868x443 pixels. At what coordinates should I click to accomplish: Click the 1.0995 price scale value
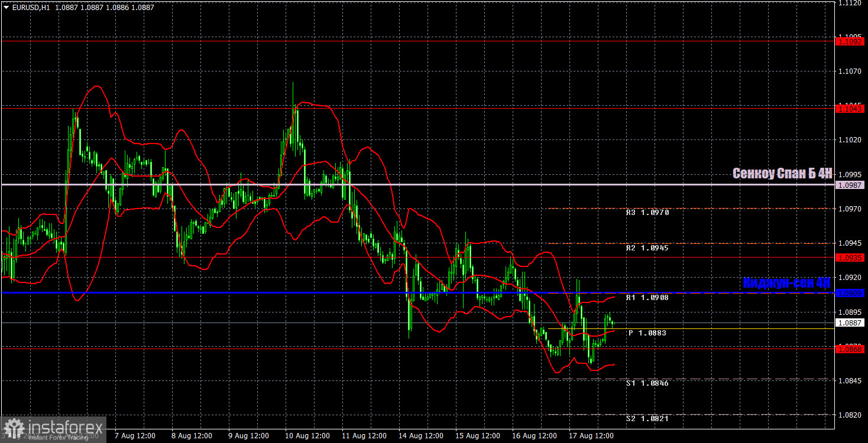click(x=850, y=174)
